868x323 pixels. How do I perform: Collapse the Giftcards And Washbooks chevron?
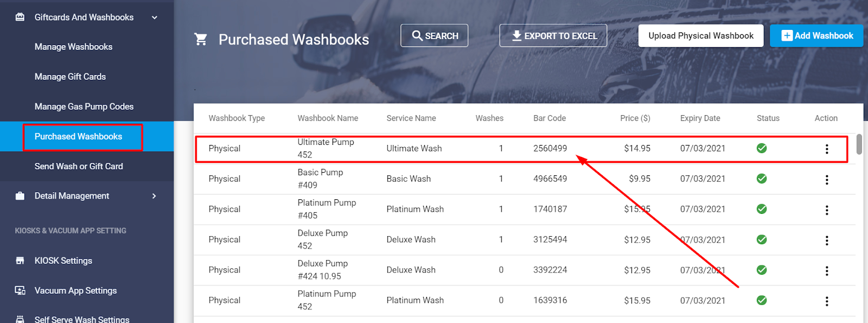click(155, 17)
